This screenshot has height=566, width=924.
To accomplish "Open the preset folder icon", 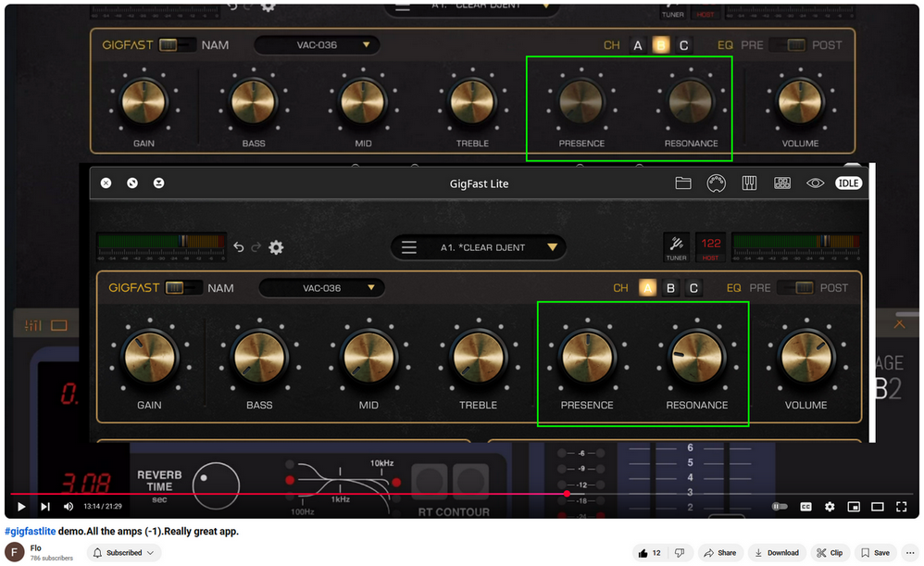I will point(683,182).
